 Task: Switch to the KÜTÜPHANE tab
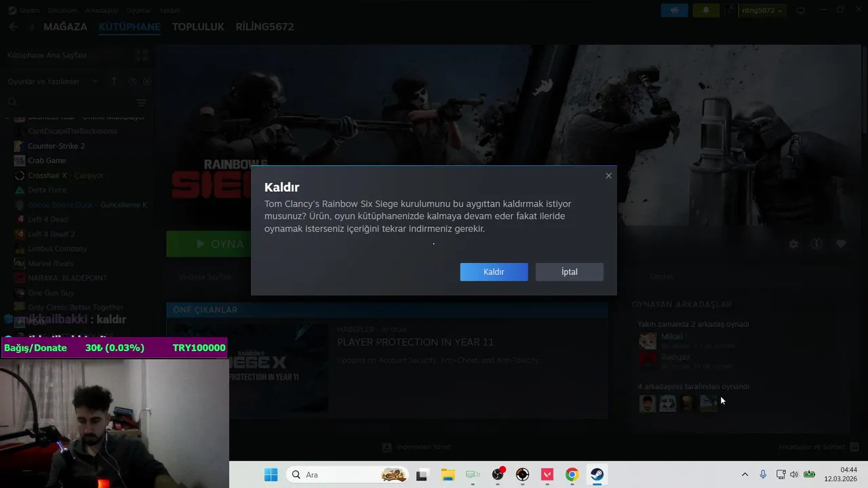point(130,27)
